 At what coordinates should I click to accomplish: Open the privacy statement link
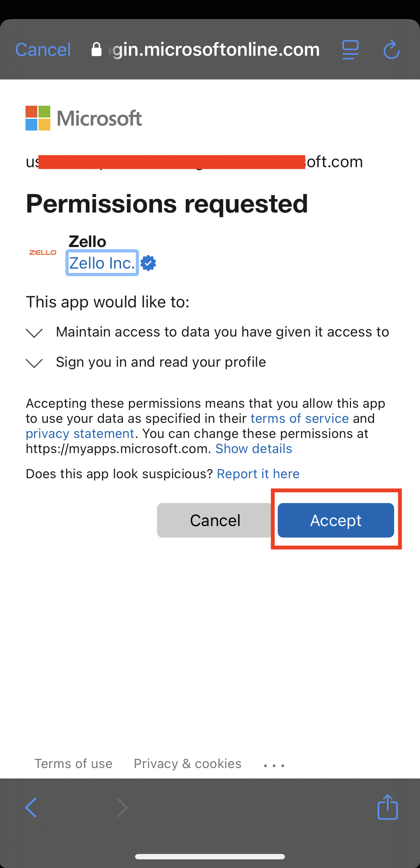pyautogui.click(x=80, y=434)
